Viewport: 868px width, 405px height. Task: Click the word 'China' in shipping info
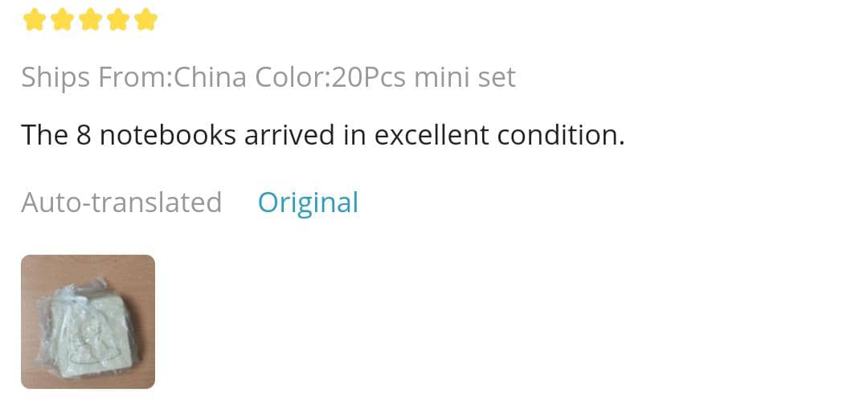pyautogui.click(x=211, y=78)
